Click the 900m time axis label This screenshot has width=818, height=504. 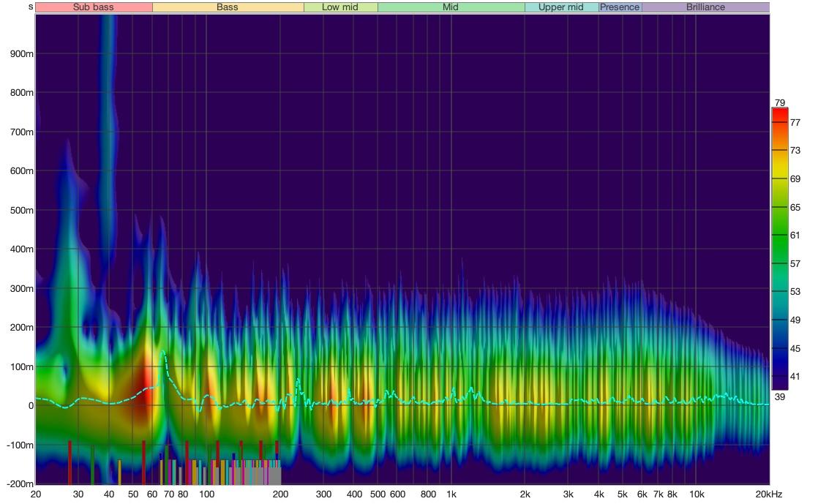pos(22,53)
